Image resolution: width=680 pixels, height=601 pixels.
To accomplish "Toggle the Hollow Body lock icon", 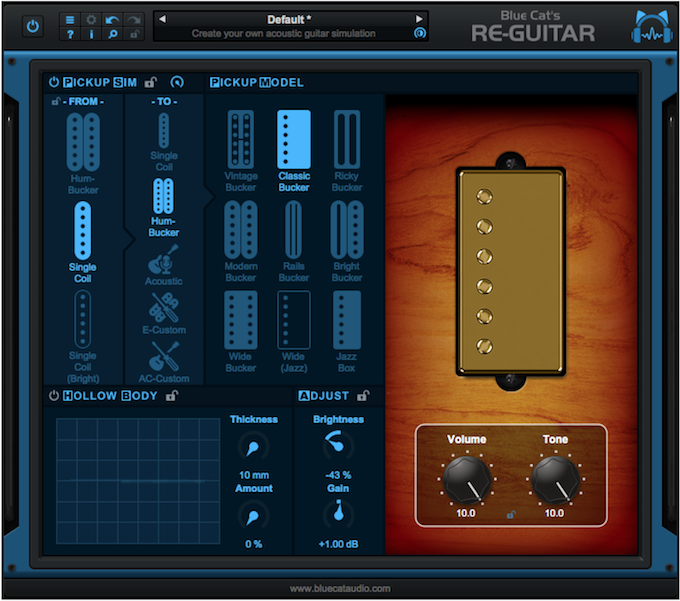I will point(172,395).
